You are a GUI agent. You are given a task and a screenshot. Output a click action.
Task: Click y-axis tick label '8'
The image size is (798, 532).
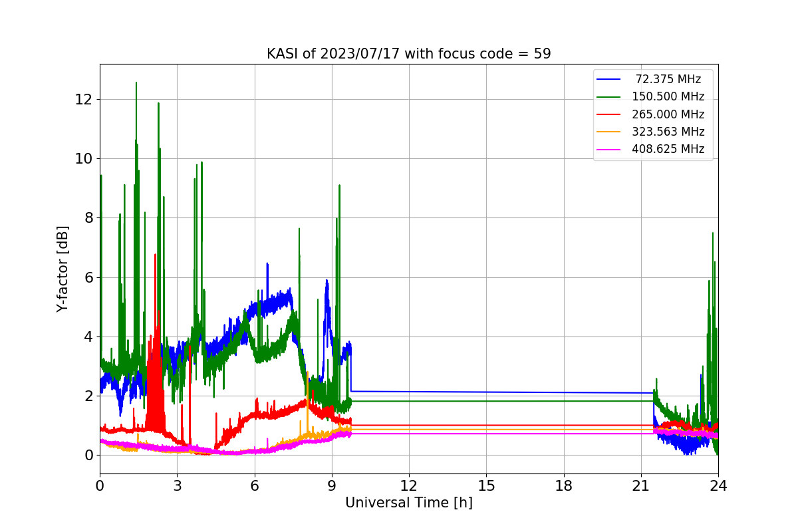coord(88,218)
